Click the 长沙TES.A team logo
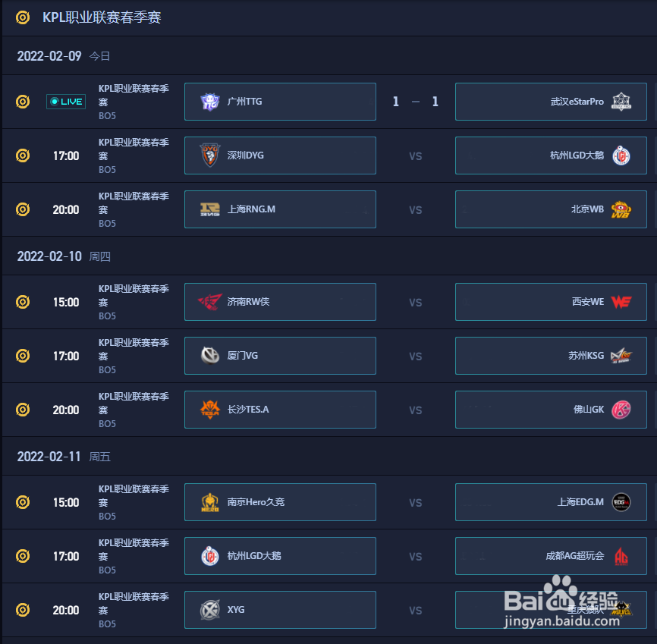Viewport: 657px width, 644px height. (x=210, y=410)
